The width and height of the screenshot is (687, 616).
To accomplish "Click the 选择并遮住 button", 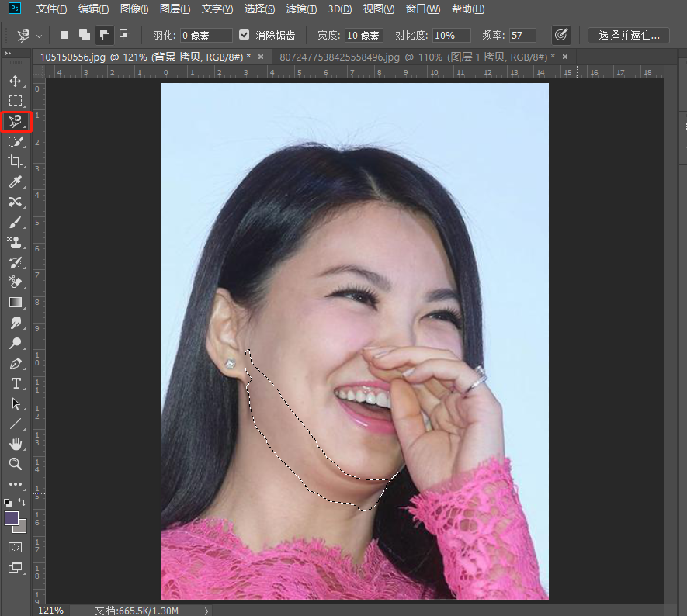I will coord(628,35).
